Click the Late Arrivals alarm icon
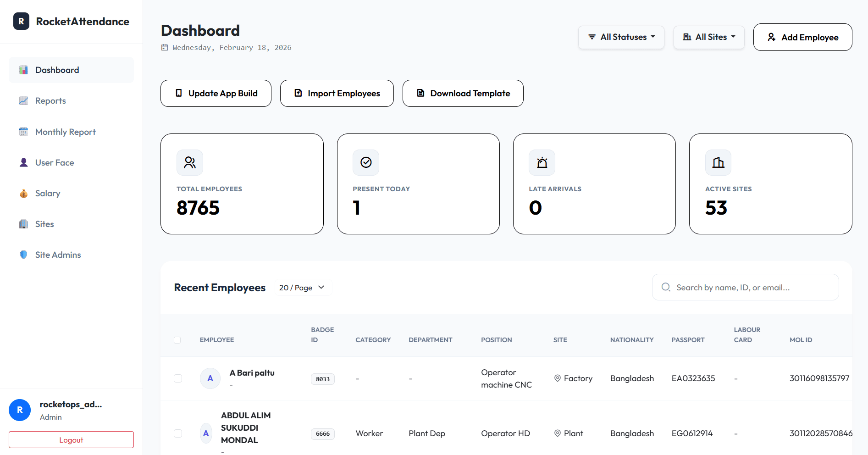This screenshot has height=455, width=868. click(542, 162)
